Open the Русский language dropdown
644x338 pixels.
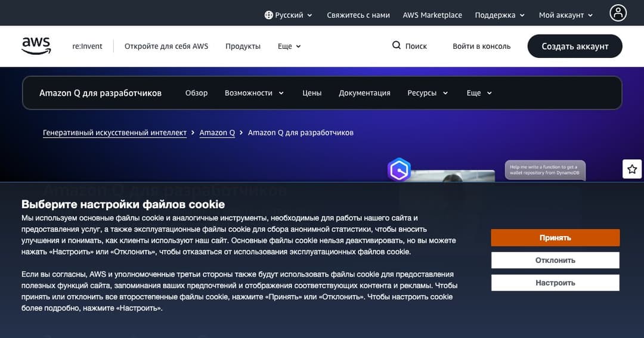[289, 15]
